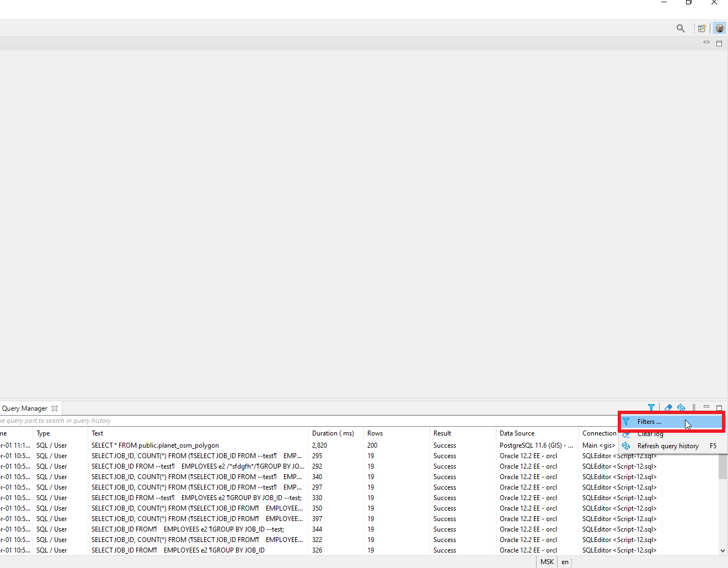
Task: Minimize the editor area with its icon
Action: pos(706,43)
